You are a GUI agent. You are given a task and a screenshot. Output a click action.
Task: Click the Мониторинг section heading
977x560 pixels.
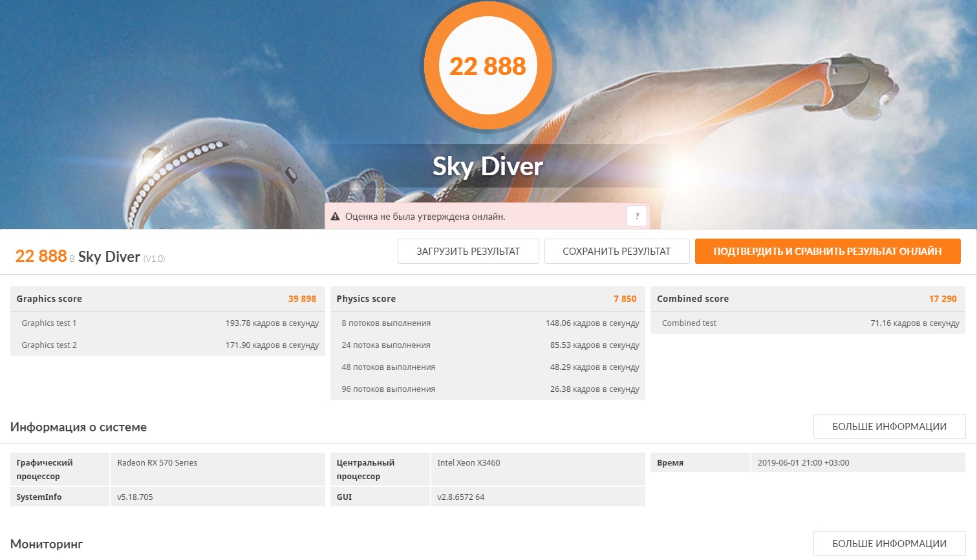click(x=47, y=544)
